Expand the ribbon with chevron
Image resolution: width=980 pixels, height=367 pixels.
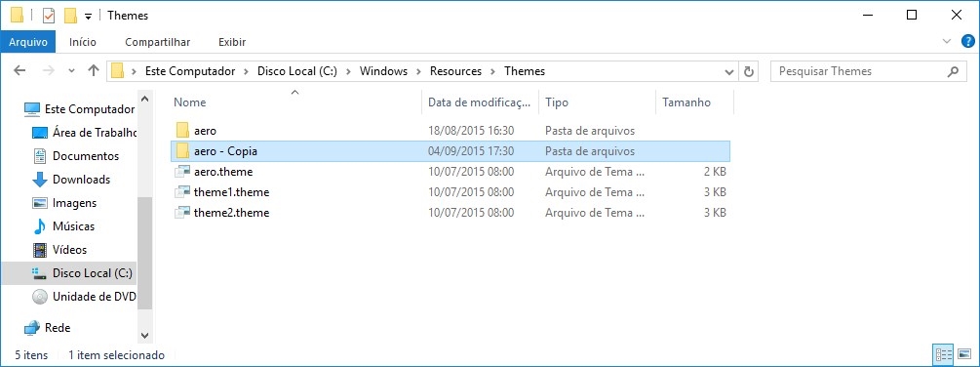click(946, 42)
